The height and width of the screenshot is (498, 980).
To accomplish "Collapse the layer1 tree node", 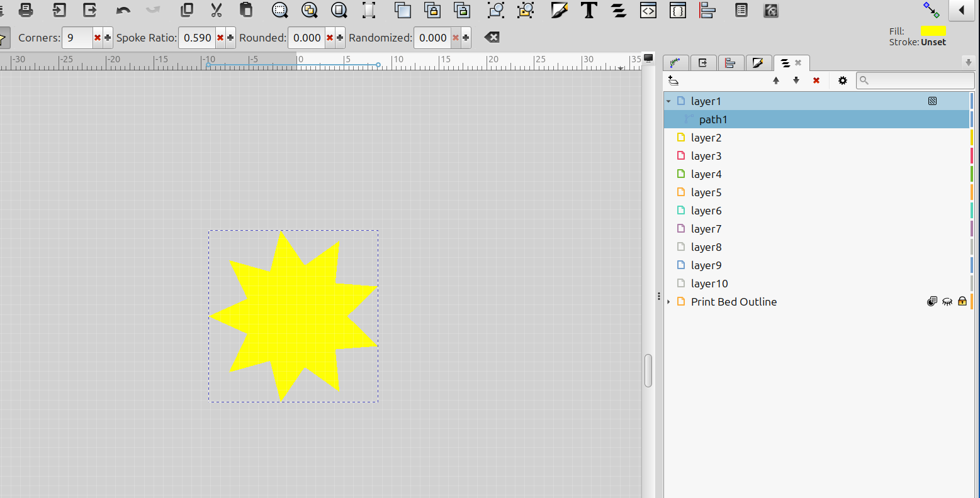I will [x=668, y=101].
